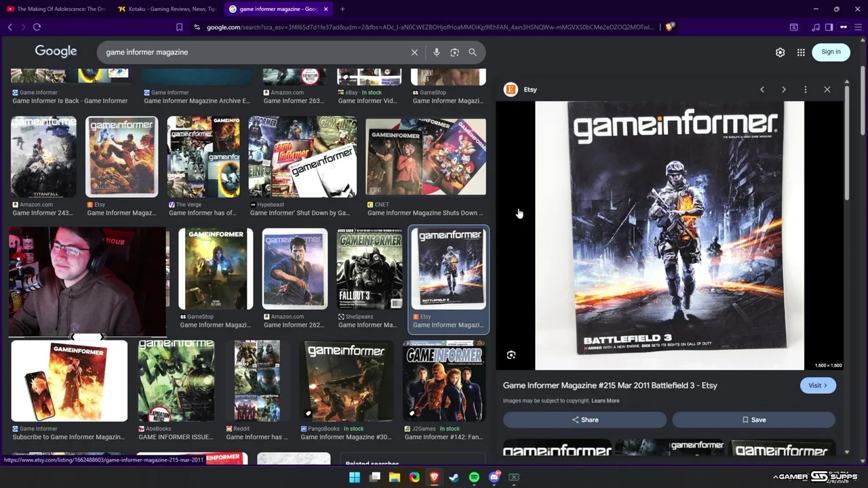868x488 pixels.
Task: Open the Brave playlist music-note icon
Action: [815, 27]
